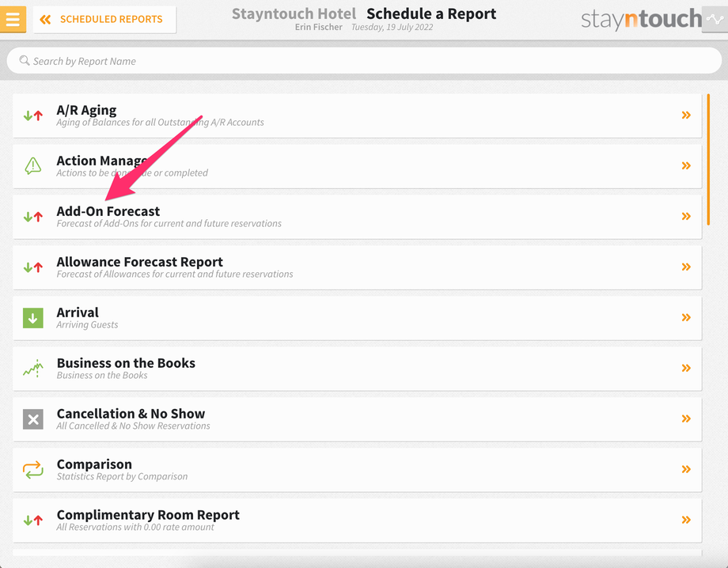The height and width of the screenshot is (568, 728).
Task: Select the Add-On Forecast report
Action: point(108,211)
